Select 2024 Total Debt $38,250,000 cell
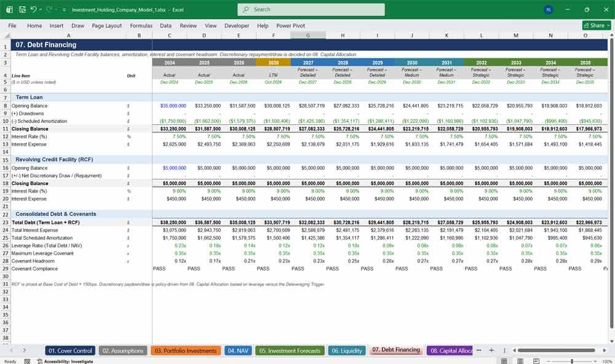Screen dimensions: 615x364 (170, 223)
